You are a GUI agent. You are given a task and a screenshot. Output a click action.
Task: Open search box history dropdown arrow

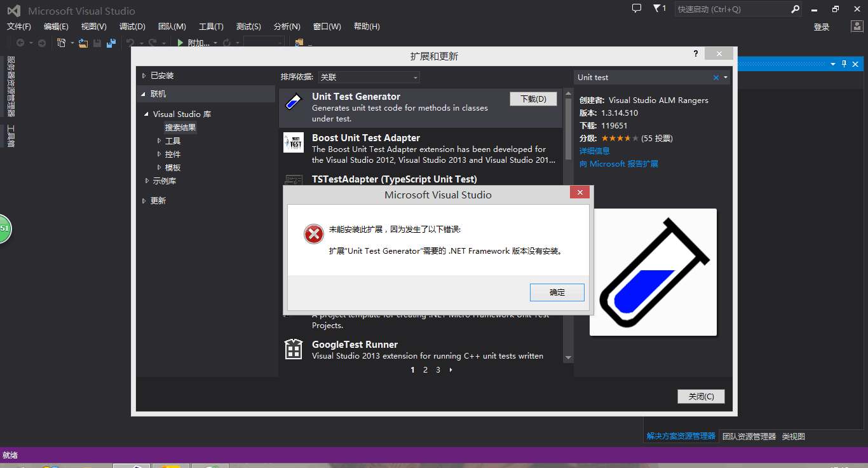click(x=726, y=78)
